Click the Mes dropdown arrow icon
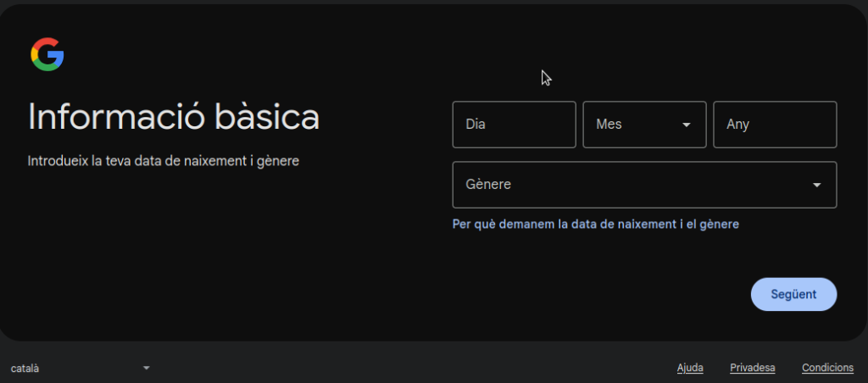 [686, 125]
